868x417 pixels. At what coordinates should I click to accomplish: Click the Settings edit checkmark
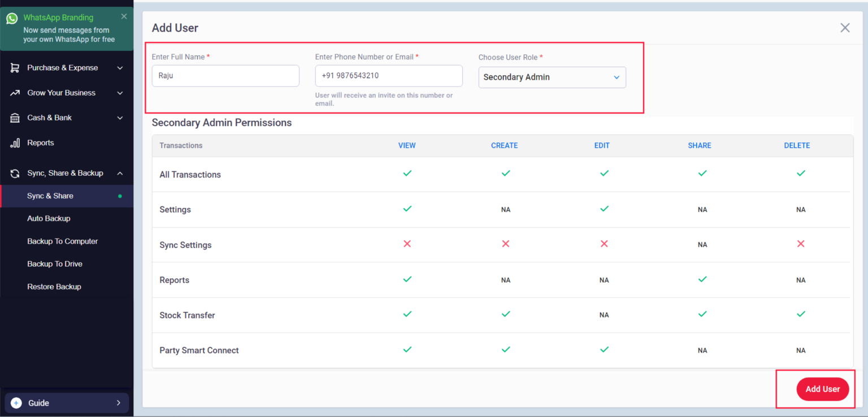[x=604, y=208]
